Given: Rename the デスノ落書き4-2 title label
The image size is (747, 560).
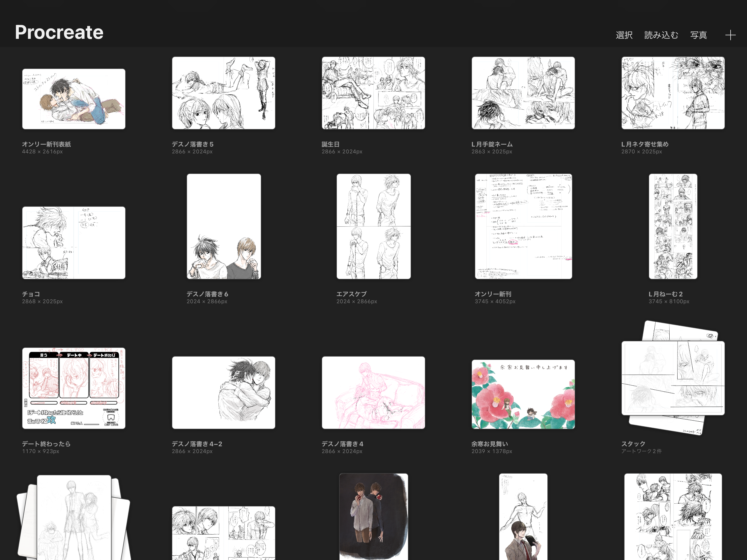Looking at the screenshot, I should 197,444.
